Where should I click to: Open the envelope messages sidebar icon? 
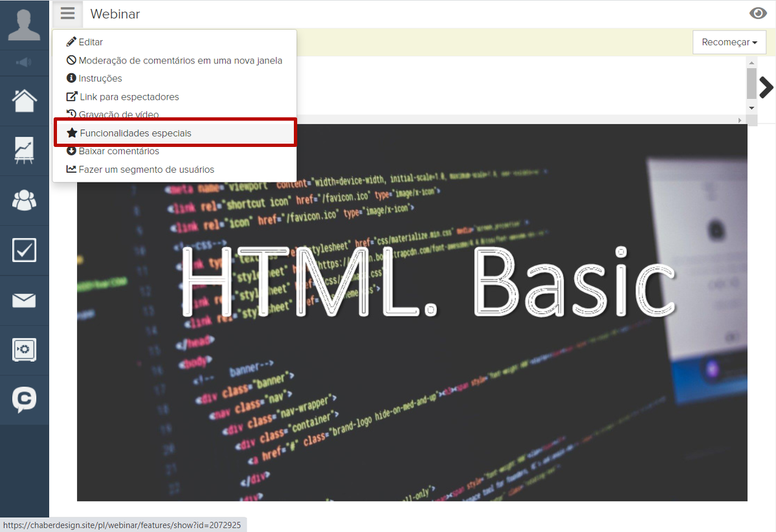tap(24, 300)
